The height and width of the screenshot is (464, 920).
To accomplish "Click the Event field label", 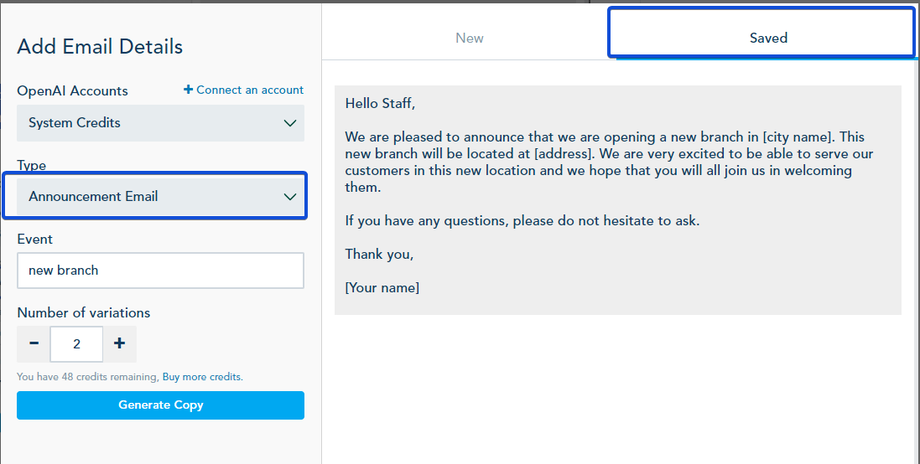I will pos(35,239).
